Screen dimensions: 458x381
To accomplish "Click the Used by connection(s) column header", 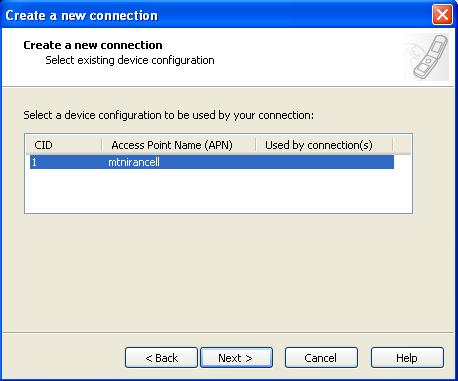I will (324, 145).
